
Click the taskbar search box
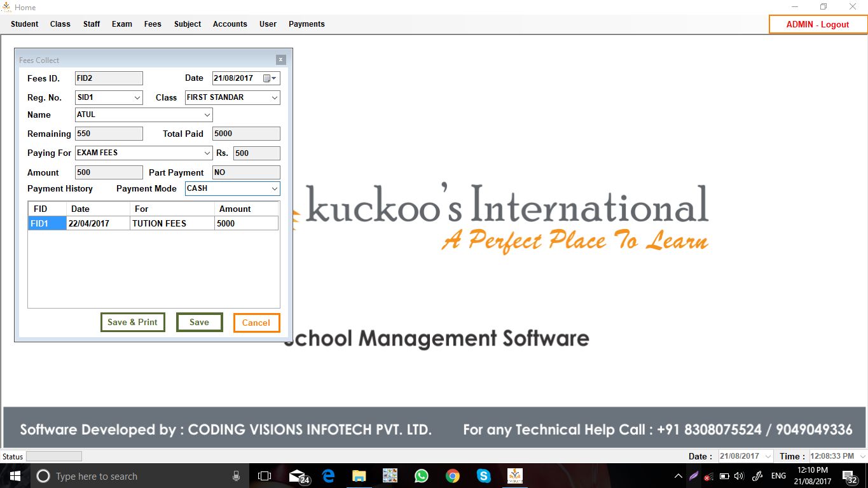(x=140, y=476)
